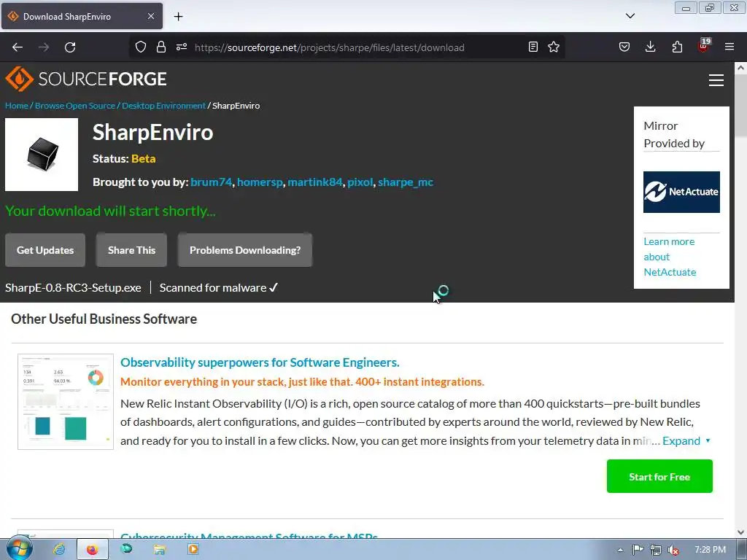Screen dimensions: 747x560
Task: Click the New Relic dashboard thumbnail
Action: click(66, 402)
